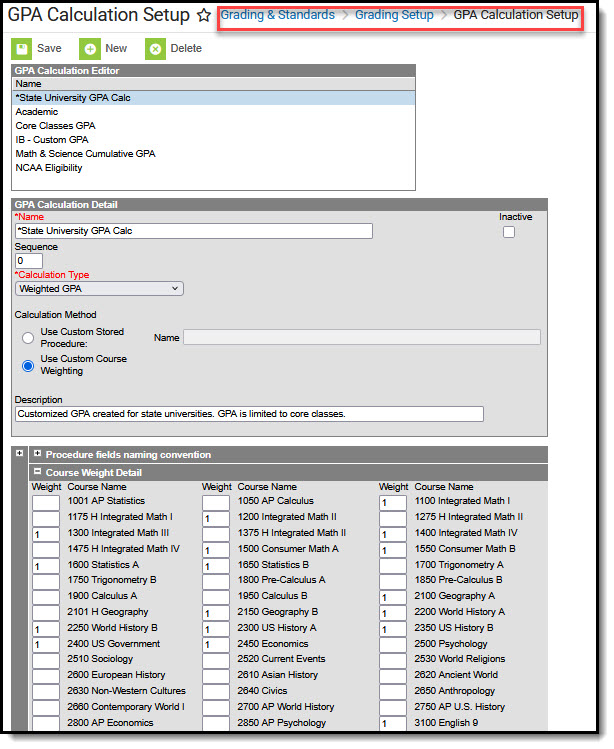Select Use Custom Course Weighting radio
Image resolution: width=614 pixels, height=749 pixels.
click(x=28, y=367)
